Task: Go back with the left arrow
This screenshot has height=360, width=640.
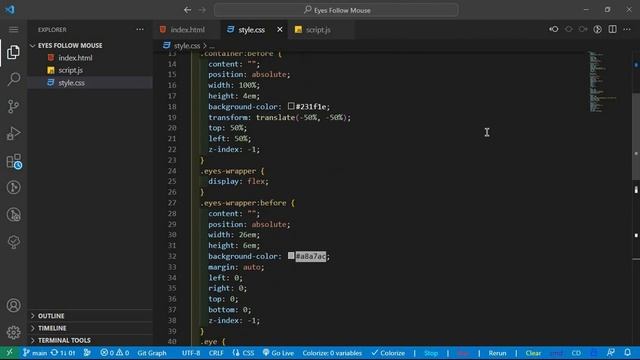Action: click(x=187, y=10)
